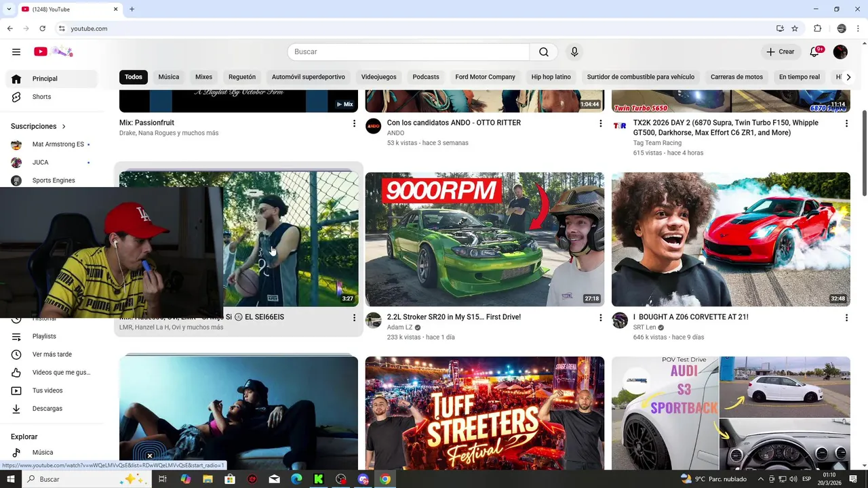The image size is (868, 488).
Task: Go to Principal home page
Action: point(52,79)
